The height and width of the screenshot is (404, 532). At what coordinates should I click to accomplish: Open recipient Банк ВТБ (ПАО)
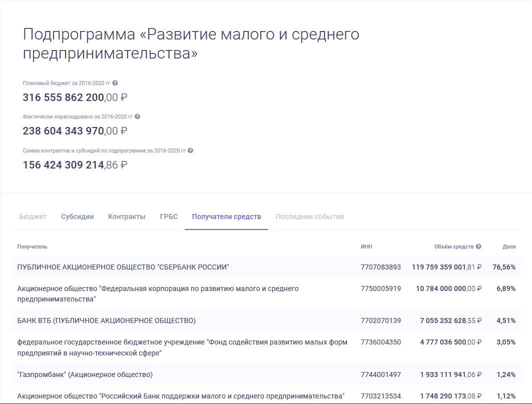pyautogui.click(x=107, y=320)
